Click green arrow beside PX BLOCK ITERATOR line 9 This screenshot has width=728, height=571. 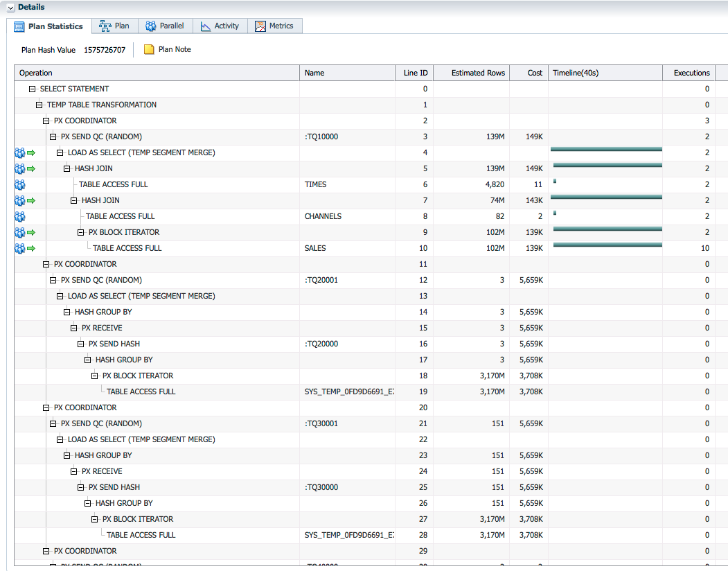click(x=31, y=233)
